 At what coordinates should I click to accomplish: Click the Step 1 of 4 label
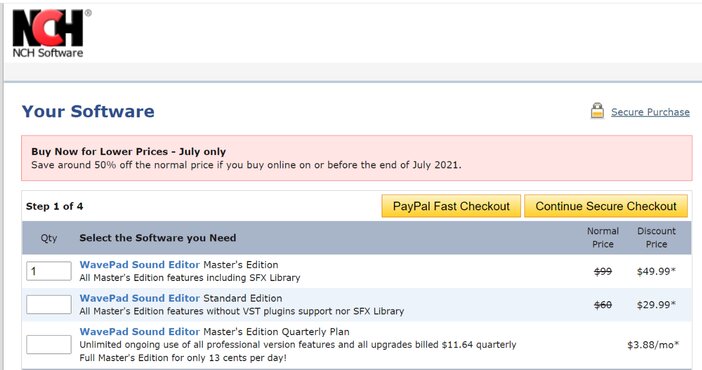(54, 207)
